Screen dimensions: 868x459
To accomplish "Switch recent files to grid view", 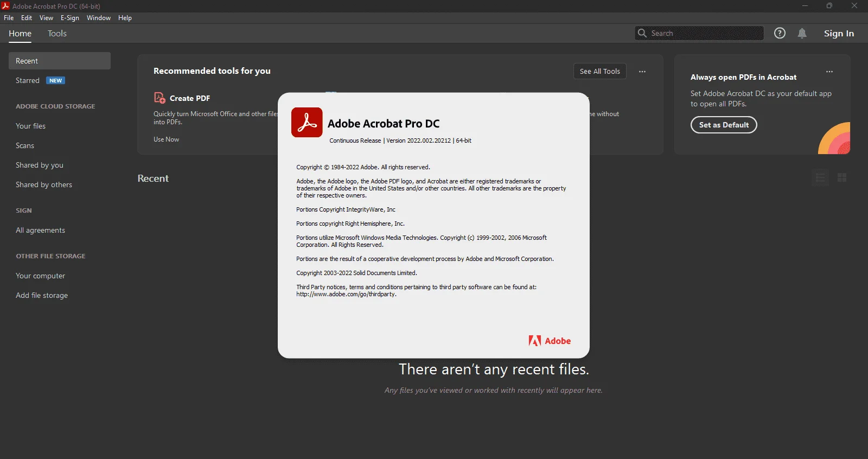I will [x=842, y=177].
